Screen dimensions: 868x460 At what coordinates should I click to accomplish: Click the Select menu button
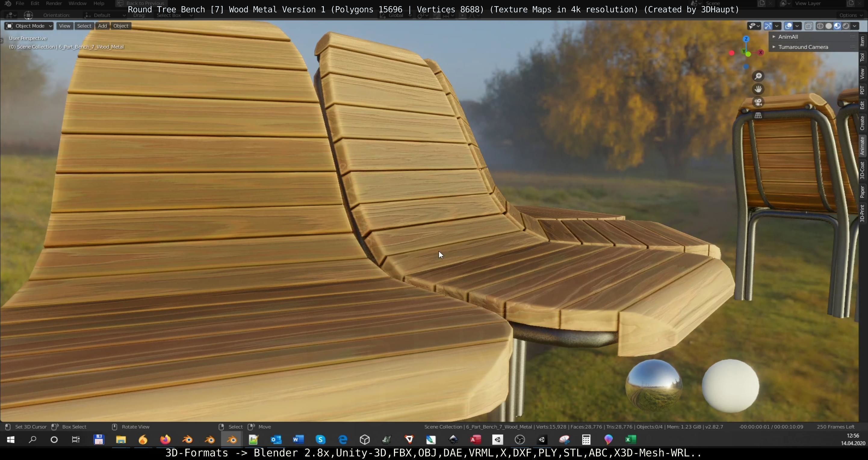tap(84, 26)
